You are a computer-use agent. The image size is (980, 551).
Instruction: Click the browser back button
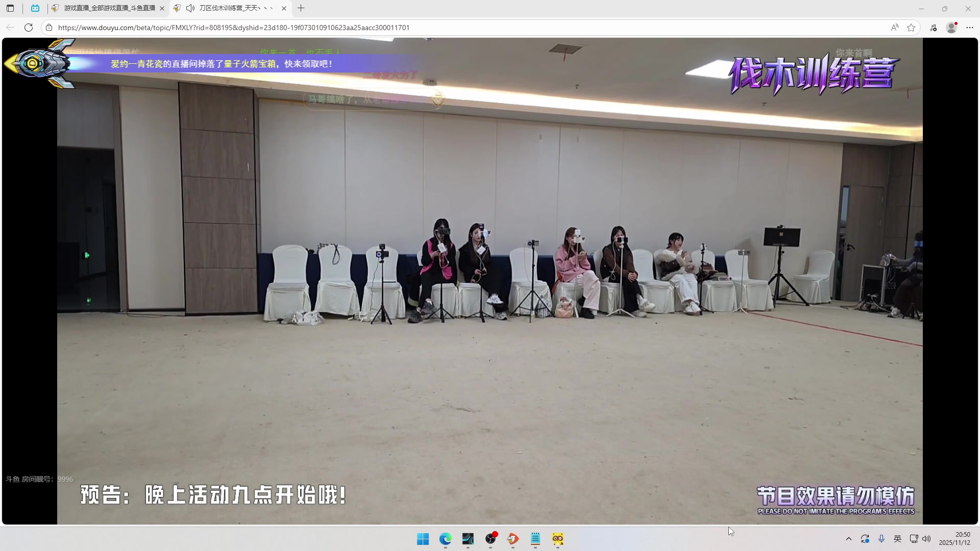click(10, 28)
